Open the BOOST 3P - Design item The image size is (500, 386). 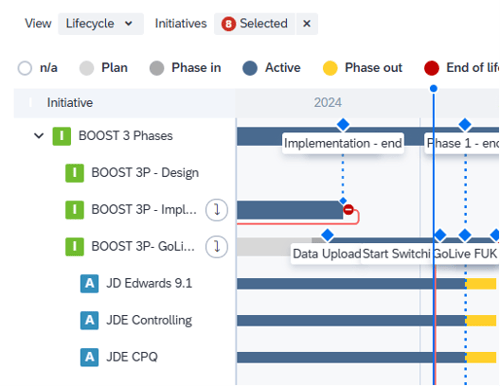145,173
